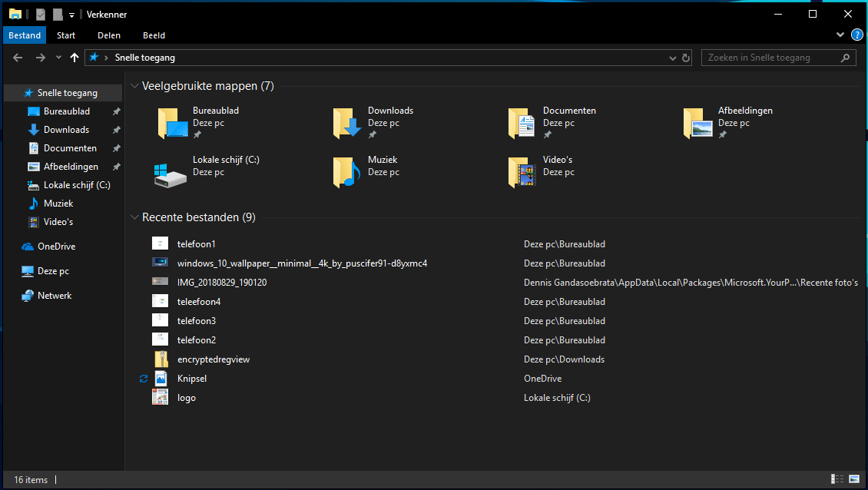
Task: Select Downloads folder icon in frequent folders
Action: tap(347, 123)
